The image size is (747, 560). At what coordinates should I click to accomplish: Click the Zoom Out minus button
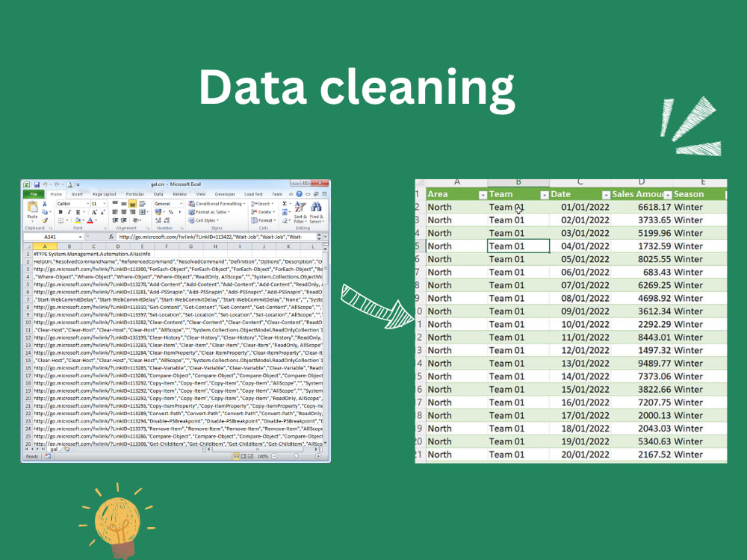[x=274, y=456]
